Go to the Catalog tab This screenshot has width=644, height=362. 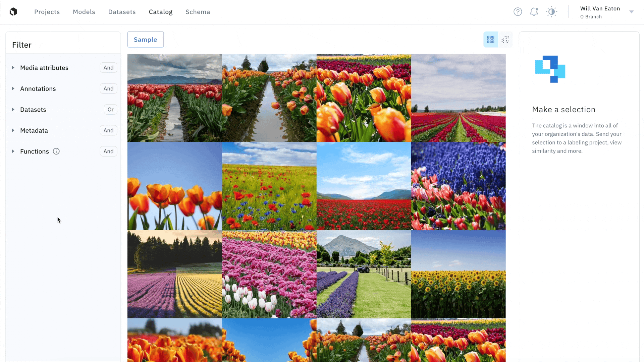[x=161, y=12]
